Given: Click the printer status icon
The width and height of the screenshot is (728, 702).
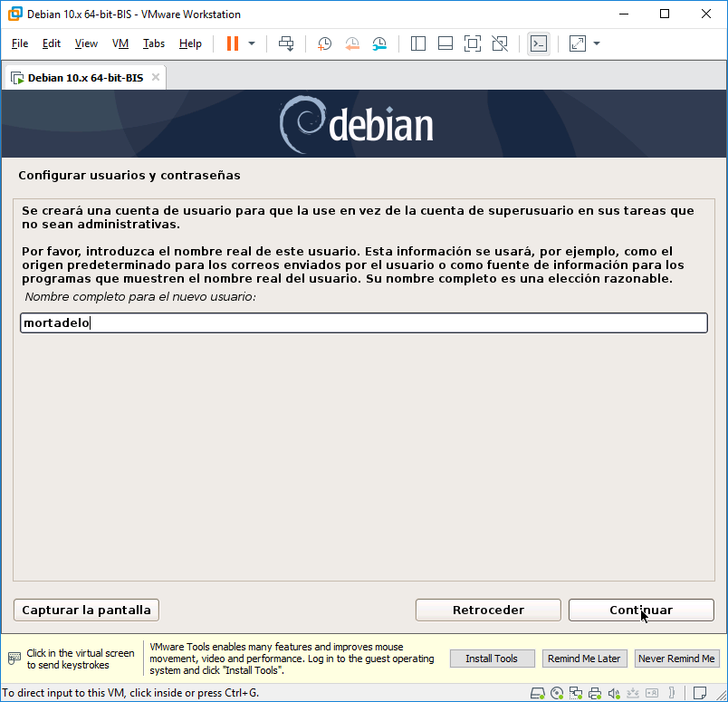Looking at the screenshot, I should click(595, 694).
